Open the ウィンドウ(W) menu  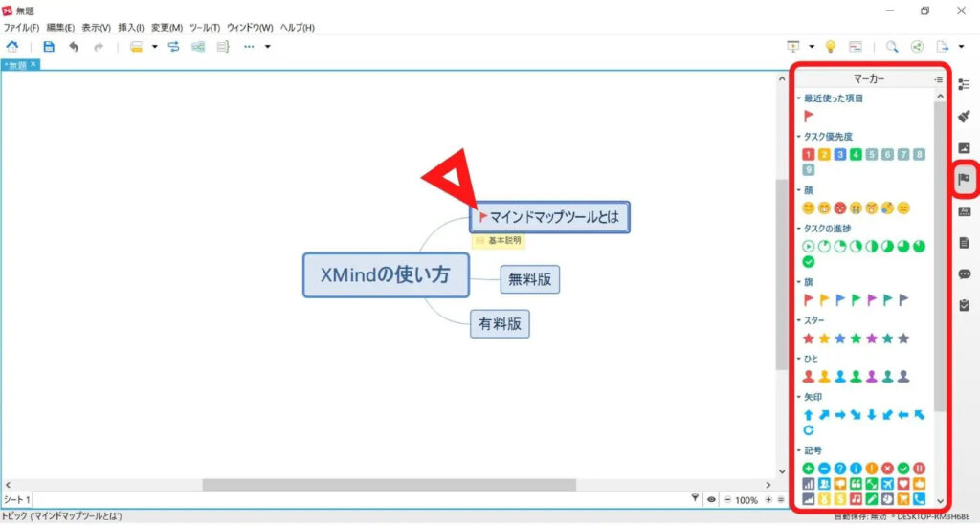pyautogui.click(x=250, y=28)
